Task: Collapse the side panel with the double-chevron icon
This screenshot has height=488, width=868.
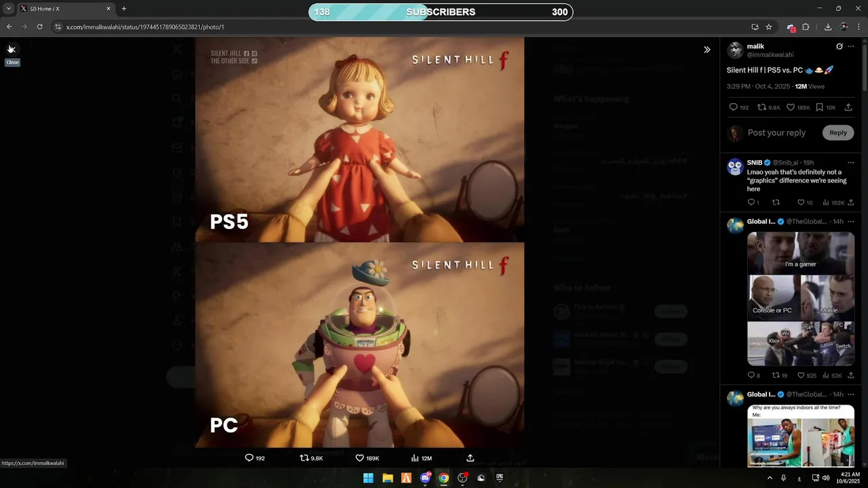Action: coord(707,49)
